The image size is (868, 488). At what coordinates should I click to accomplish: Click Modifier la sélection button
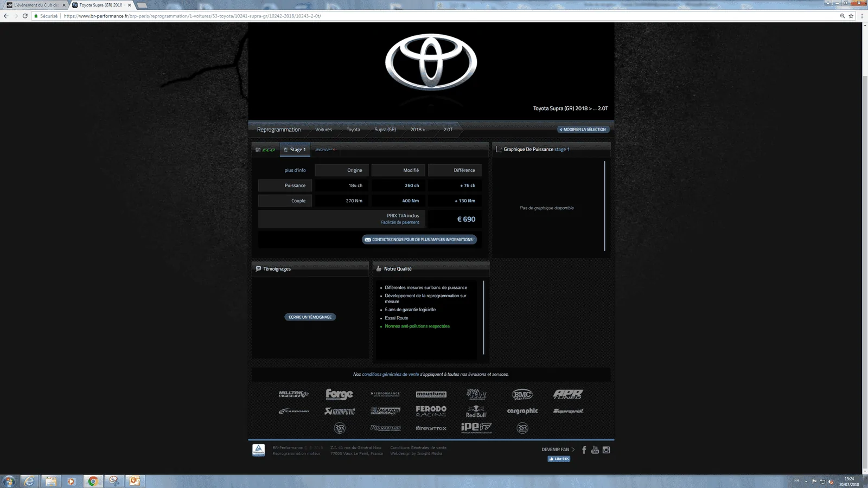click(584, 130)
